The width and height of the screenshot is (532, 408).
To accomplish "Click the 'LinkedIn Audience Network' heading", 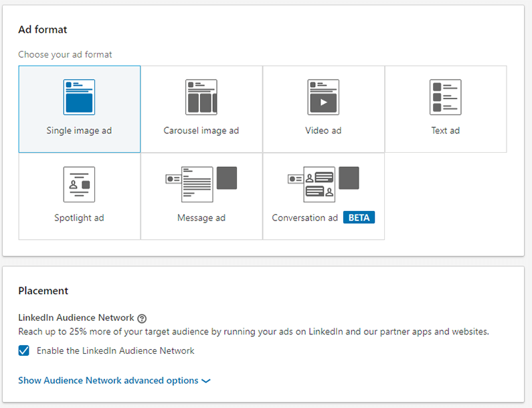I will [x=76, y=318].
